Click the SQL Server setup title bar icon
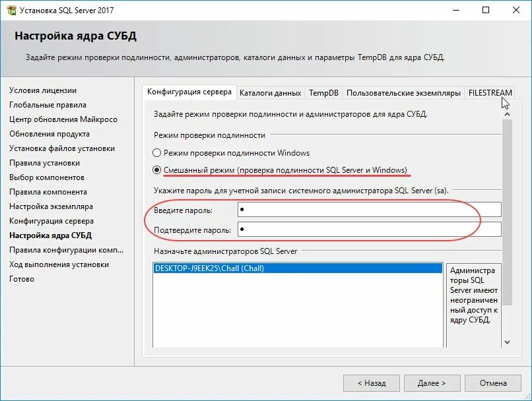This screenshot has height=401, width=532. pyautogui.click(x=11, y=11)
